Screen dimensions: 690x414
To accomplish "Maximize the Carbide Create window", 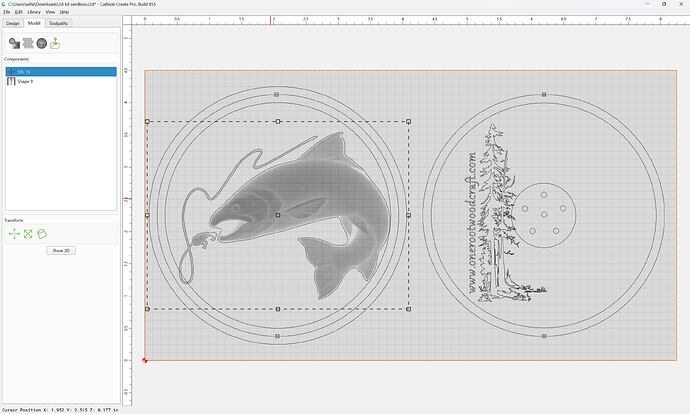I will click(664, 4).
